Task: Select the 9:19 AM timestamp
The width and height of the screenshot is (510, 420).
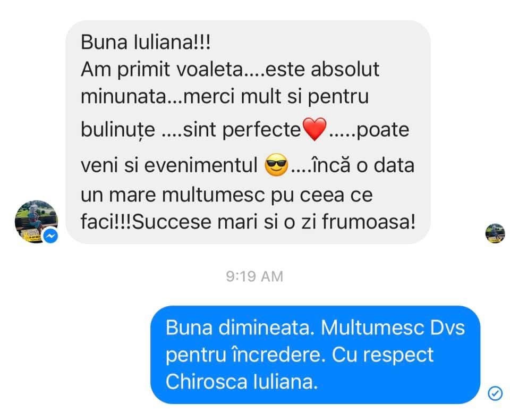Action: 254,276
